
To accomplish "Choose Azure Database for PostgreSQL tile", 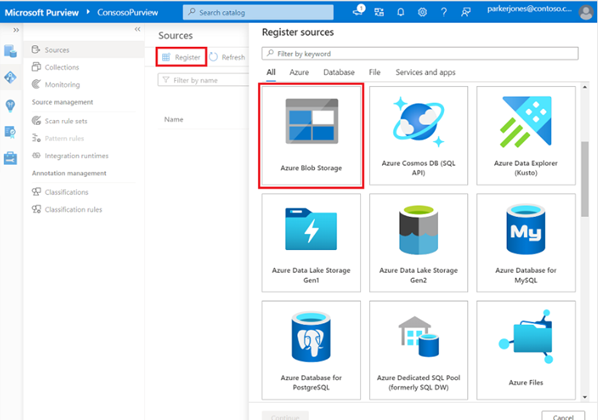I will click(x=311, y=350).
